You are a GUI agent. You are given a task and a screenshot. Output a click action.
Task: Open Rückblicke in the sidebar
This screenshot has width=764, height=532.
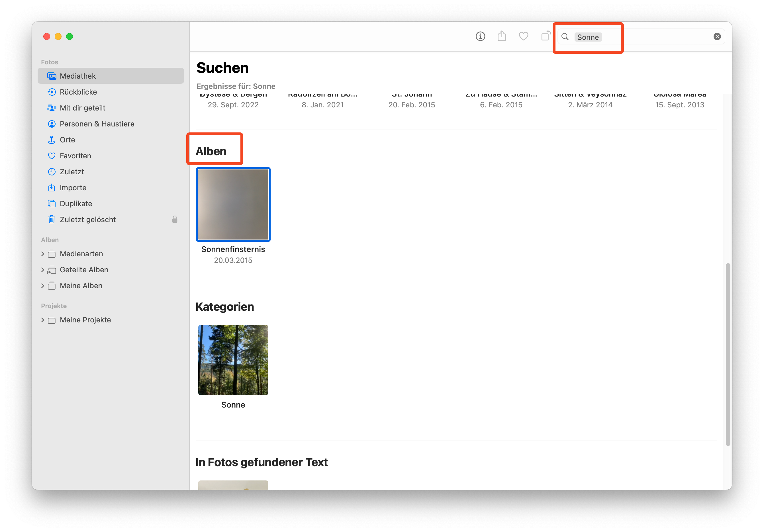click(78, 92)
